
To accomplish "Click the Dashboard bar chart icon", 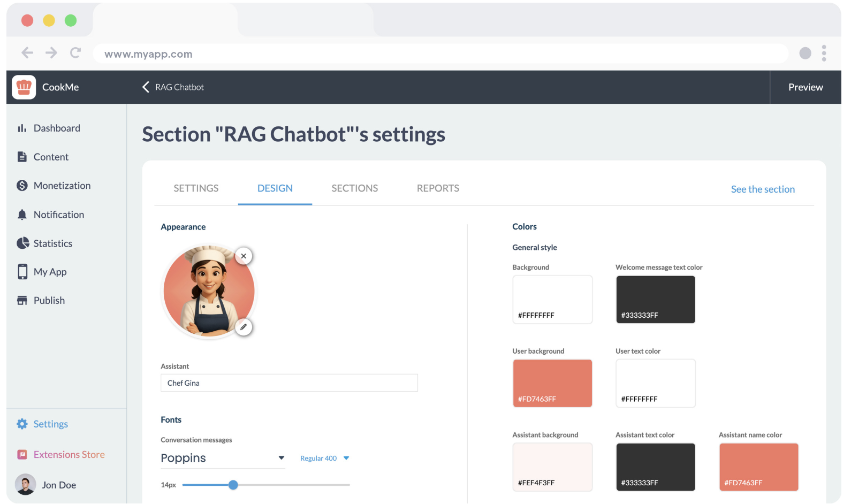I will (22, 128).
